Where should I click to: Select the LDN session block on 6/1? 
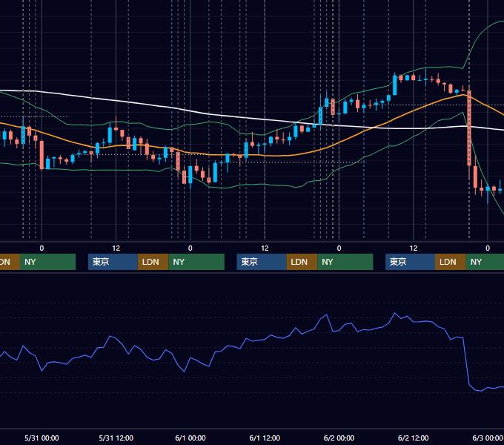pos(302,262)
